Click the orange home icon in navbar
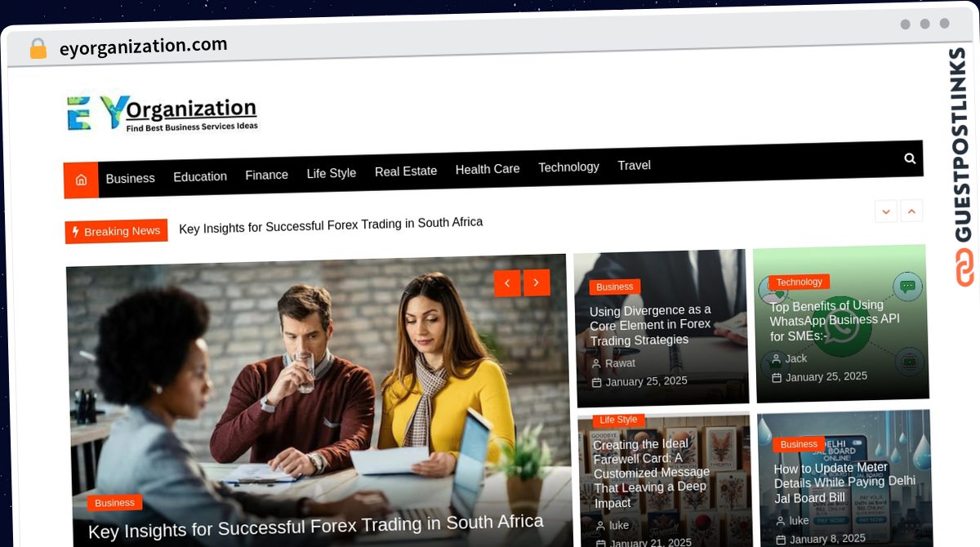Viewport: 980px width, 547px height. 81,180
